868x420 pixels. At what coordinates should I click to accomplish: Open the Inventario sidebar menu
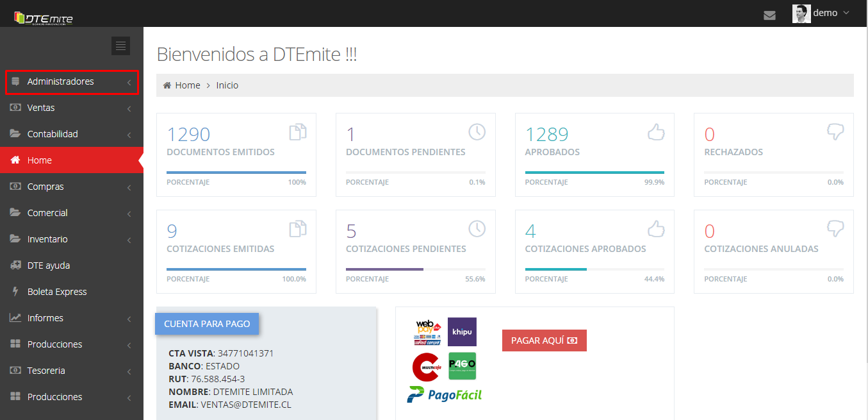(x=72, y=239)
